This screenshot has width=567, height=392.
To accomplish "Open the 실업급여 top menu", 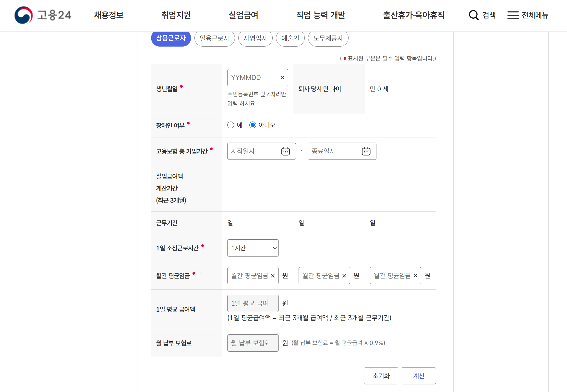I will click(x=243, y=15).
